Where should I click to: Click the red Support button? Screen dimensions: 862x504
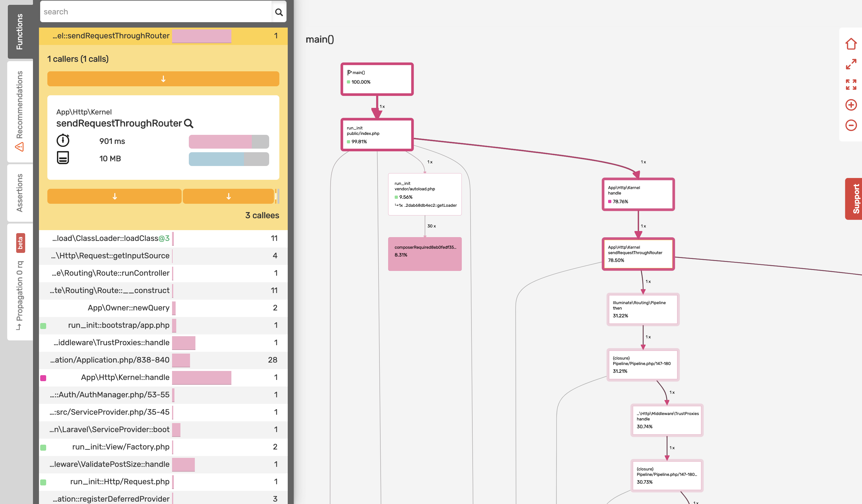[854, 199]
